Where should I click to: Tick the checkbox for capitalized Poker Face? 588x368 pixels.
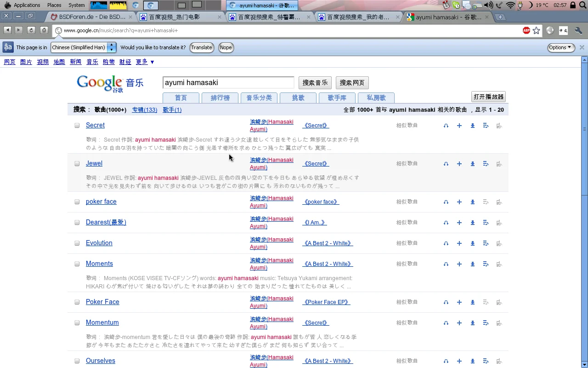coord(77,302)
